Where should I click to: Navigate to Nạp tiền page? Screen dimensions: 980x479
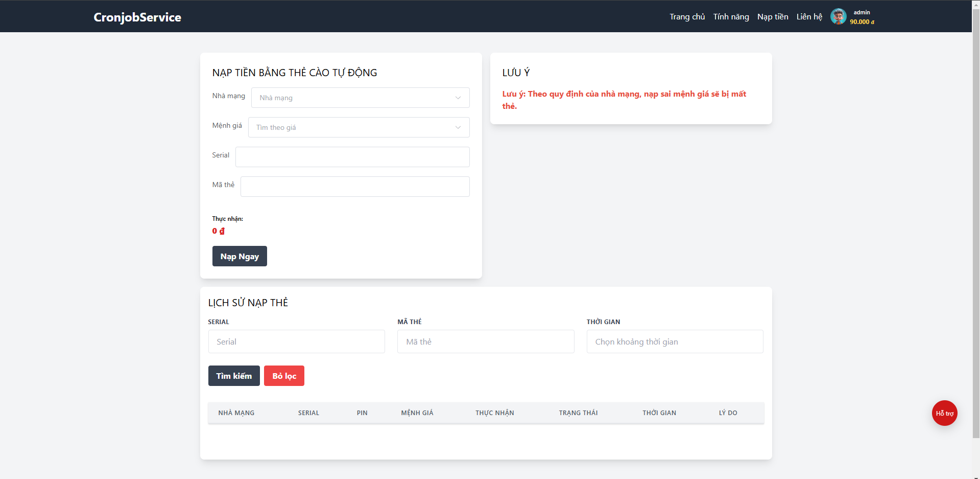772,17
